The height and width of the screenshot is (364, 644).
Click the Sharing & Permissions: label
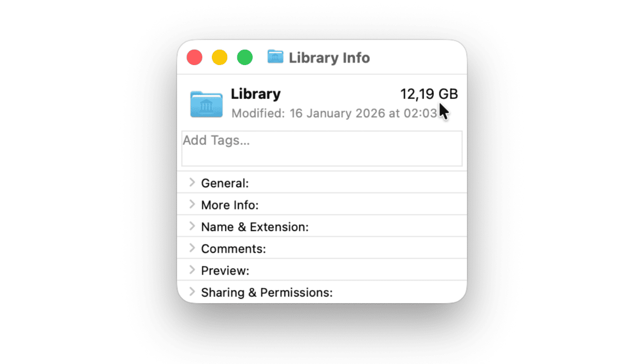[267, 293]
